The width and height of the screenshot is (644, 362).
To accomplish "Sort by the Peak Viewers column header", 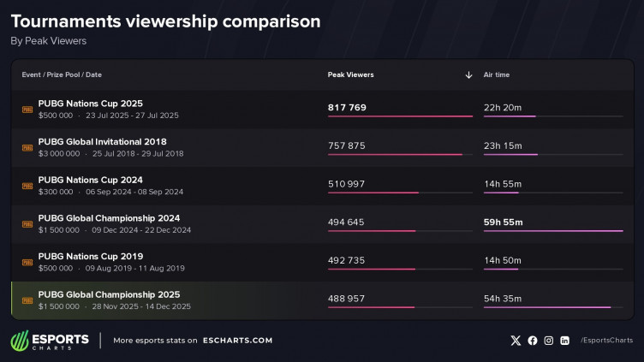I will coord(350,75).
